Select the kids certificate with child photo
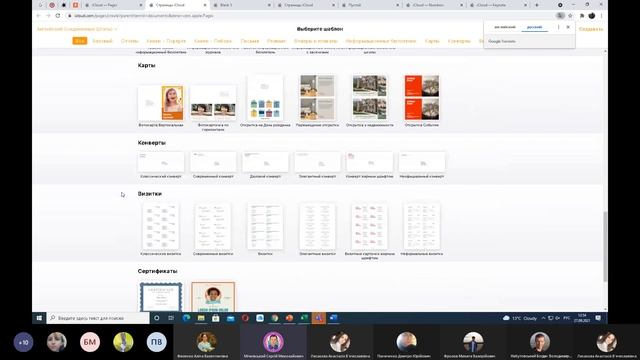The image size is (640, 360). point(213,297)
